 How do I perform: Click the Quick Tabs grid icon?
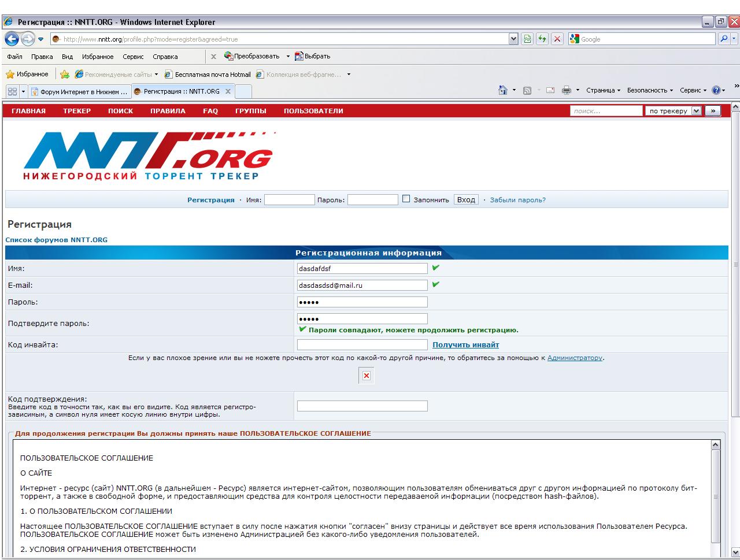(x=12, y=91)
